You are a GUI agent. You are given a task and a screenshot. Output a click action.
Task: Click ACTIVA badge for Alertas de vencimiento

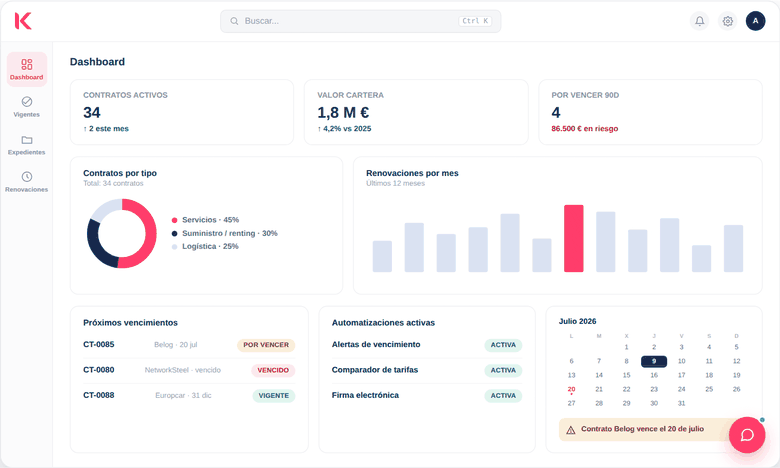click(503, 345)
